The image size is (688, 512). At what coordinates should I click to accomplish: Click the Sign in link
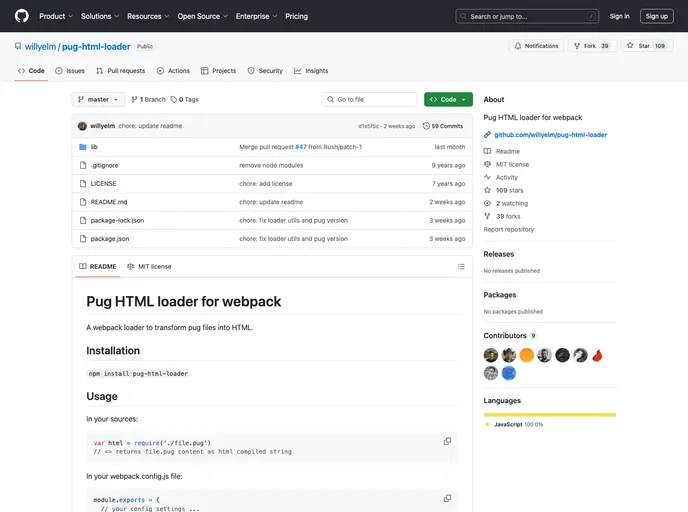pyautogui.click(x=619, y=16)
